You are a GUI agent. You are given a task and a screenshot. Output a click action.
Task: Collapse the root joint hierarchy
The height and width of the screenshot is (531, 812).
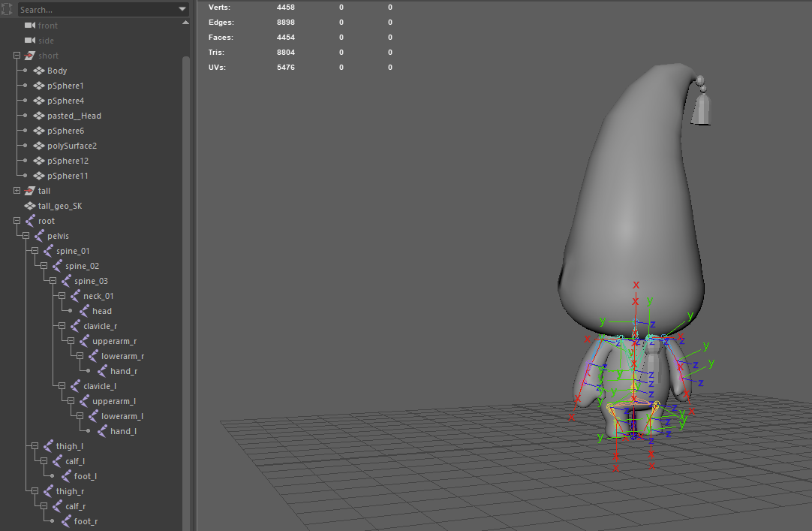point(17,221)
